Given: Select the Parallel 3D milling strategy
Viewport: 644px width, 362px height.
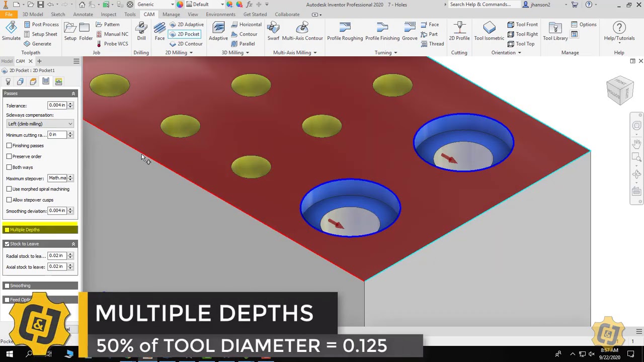Looking at the screenshot, I should pos(243,44).
